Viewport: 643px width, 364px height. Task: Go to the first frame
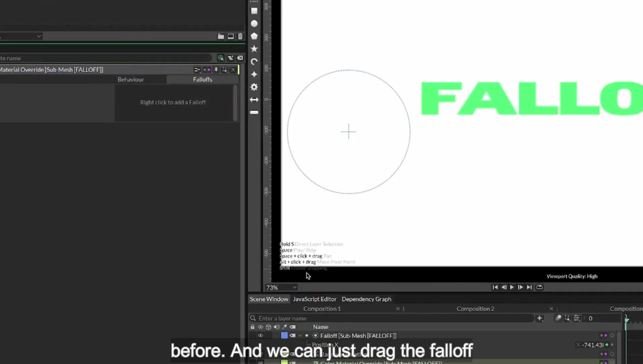click(495, 287)
